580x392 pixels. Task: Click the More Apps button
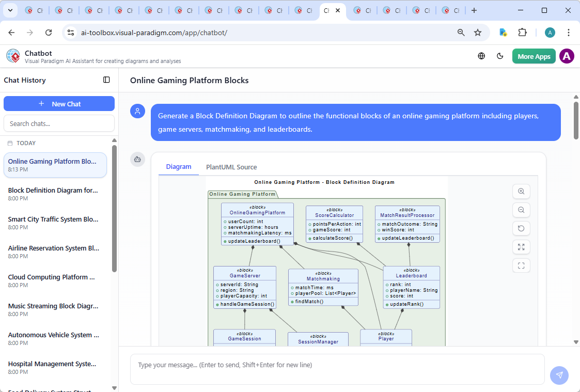tap(534, 56)
